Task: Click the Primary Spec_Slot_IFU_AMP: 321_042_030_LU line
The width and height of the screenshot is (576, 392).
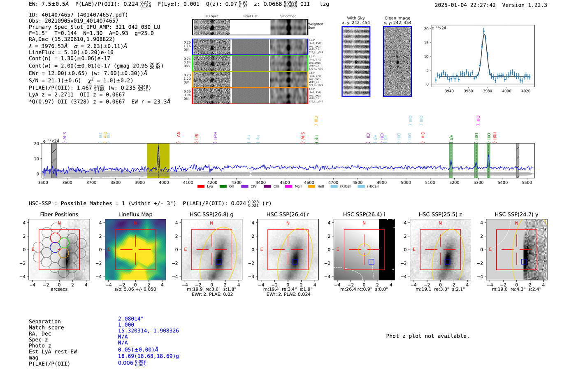Action: 95,27
